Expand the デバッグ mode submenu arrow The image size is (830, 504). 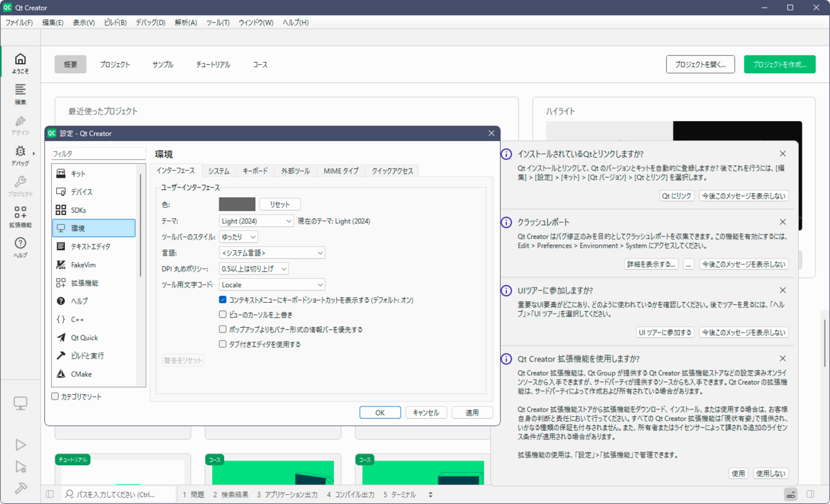point(34,153)
